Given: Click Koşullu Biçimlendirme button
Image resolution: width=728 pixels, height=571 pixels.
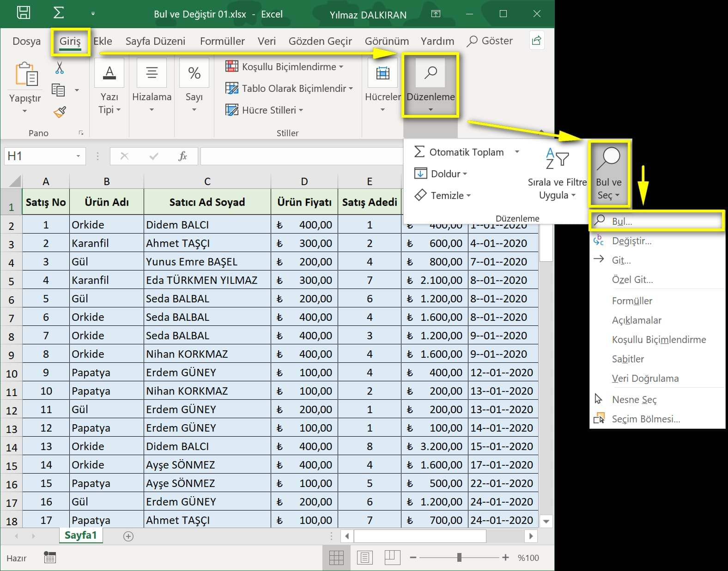Looking at the screenshot, I should tap(284, 66).
